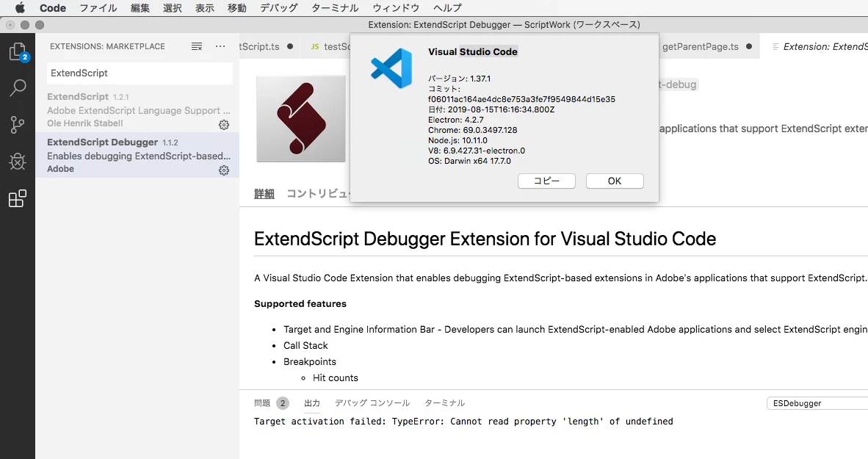Open the Code application menu
This screenshot has width=868, height=459.
click(53, 8)
